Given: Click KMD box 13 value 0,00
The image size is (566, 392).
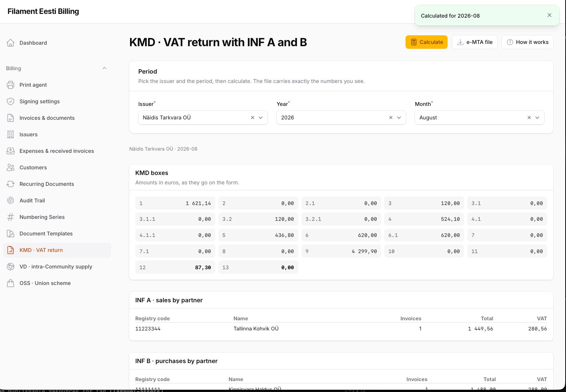Looking at the screenshot, I should tap(288, 267).
